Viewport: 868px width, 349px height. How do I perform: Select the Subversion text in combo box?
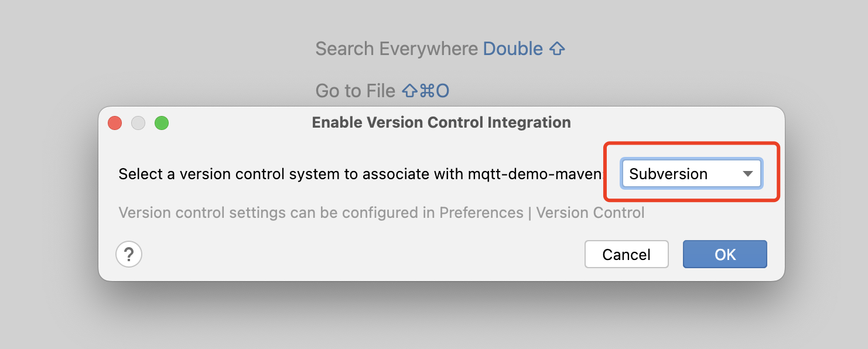point(668,174)
